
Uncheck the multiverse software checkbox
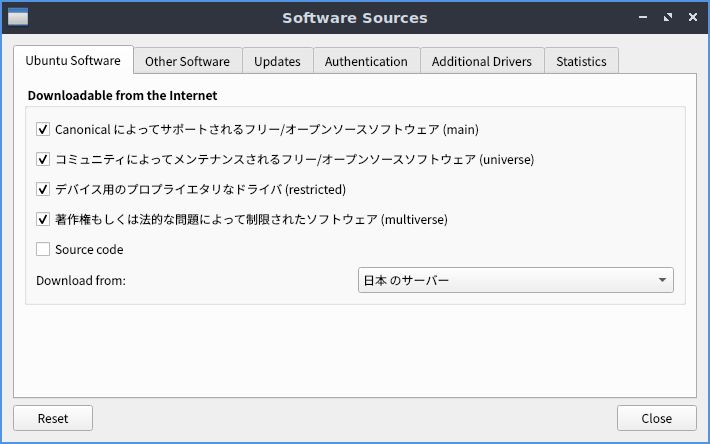tap(43, 220)
